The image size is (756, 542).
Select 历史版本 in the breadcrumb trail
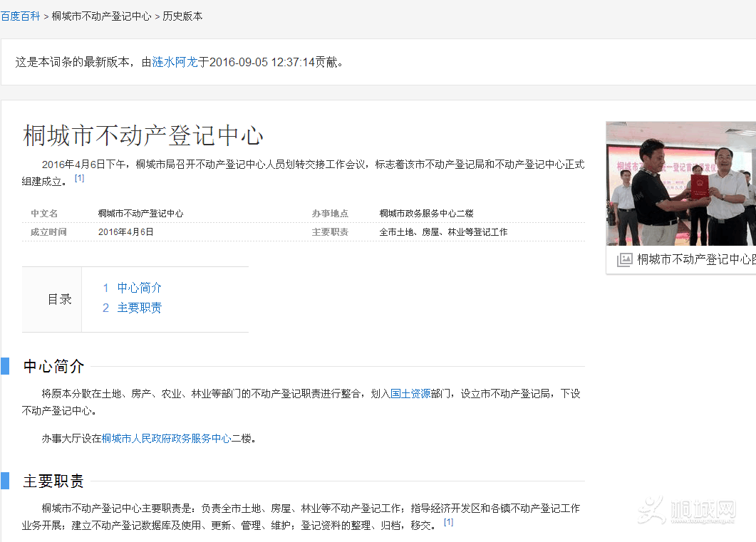point(182,16)
